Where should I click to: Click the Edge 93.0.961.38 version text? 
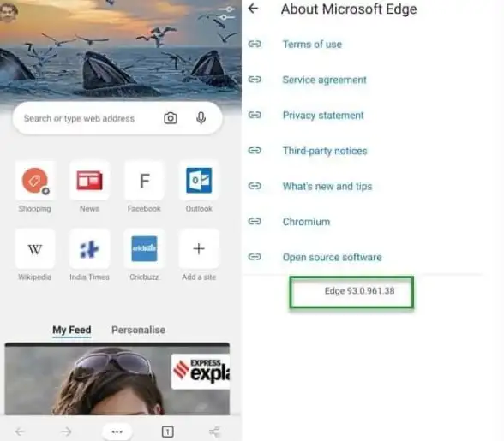[359, 291]
